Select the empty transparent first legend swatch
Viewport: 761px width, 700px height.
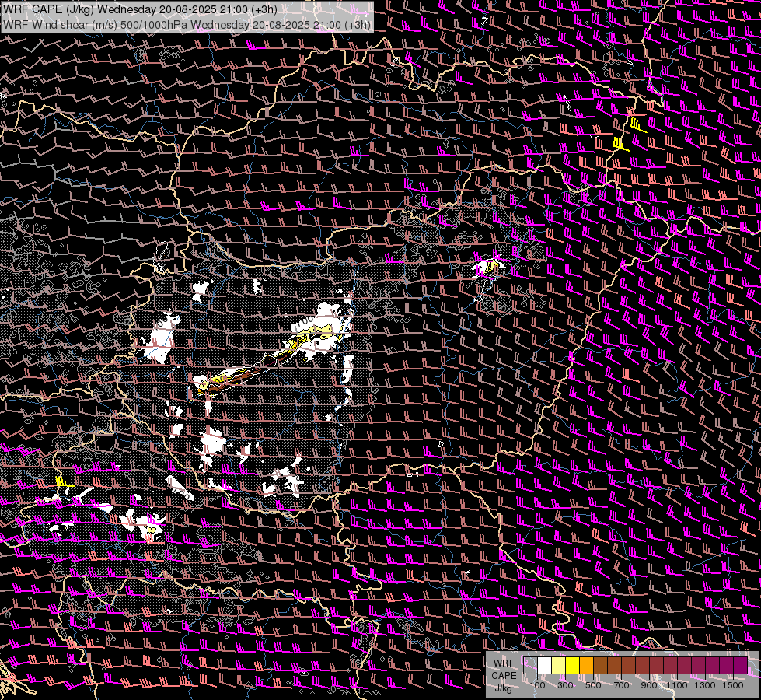530,666
